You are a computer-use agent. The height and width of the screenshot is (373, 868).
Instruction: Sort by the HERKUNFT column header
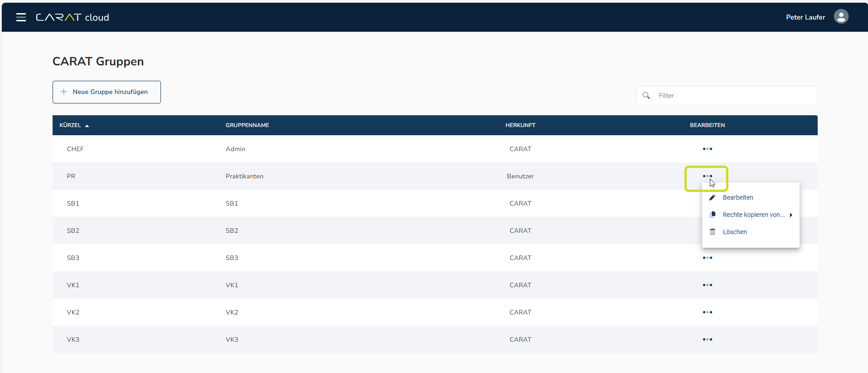(520, 125)
